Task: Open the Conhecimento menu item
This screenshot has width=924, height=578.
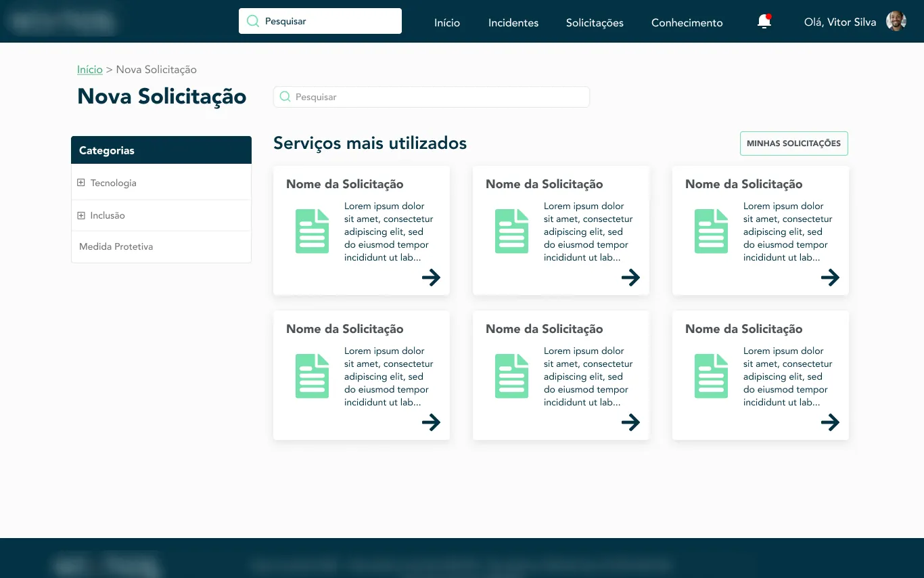Action: [x=687, y=22]
